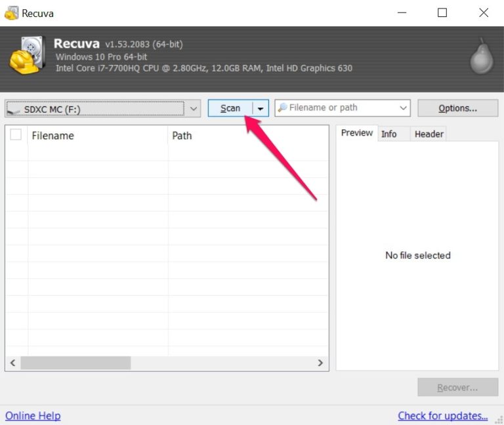Click the file list scroll left arrow

pyautogui.click(x=13, y=363)
